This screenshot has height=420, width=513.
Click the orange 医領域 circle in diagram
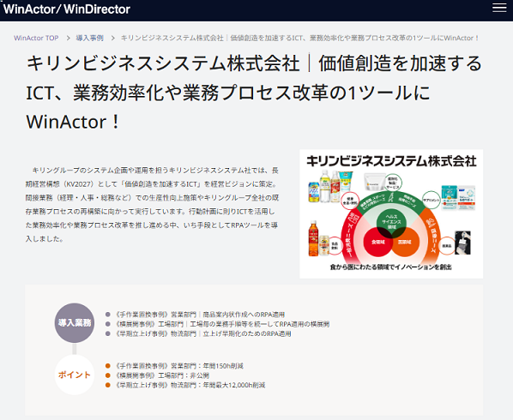click(x=405, y=243)
